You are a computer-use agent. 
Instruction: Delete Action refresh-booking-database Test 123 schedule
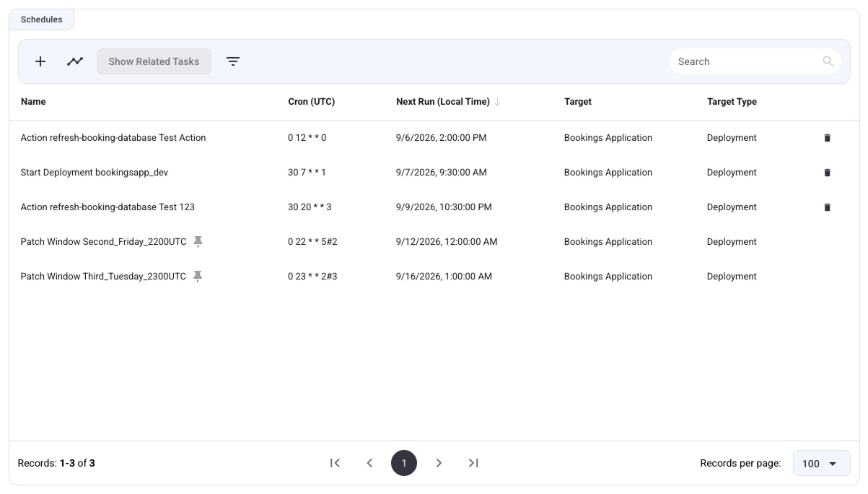pyautogui.click(x=828, y=207)
